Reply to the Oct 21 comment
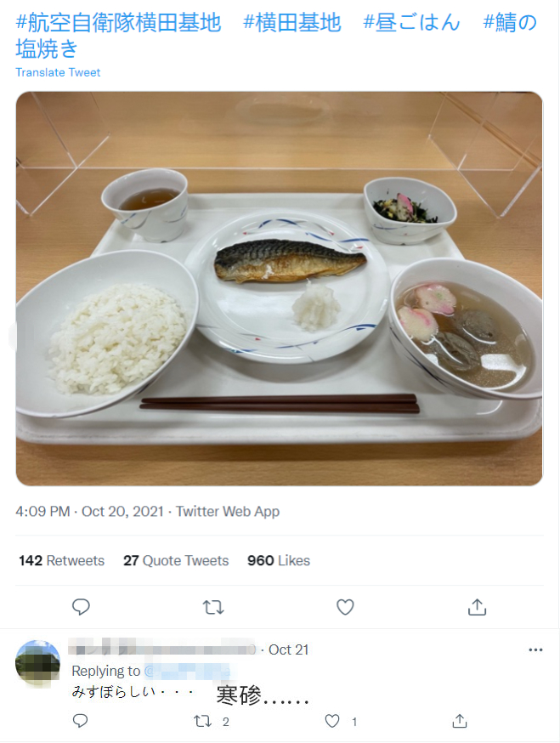560x743 pixels. tap(81, 721)
